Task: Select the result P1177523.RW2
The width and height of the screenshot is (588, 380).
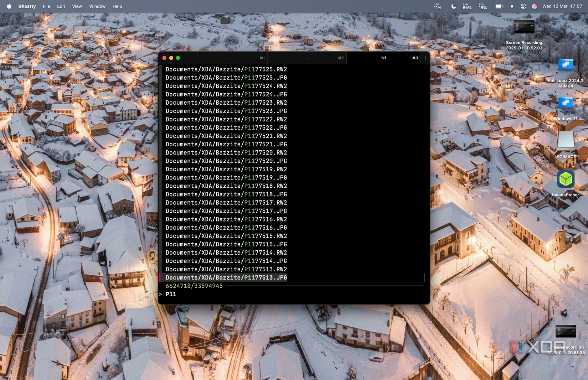Action: [x=226, y=103]
